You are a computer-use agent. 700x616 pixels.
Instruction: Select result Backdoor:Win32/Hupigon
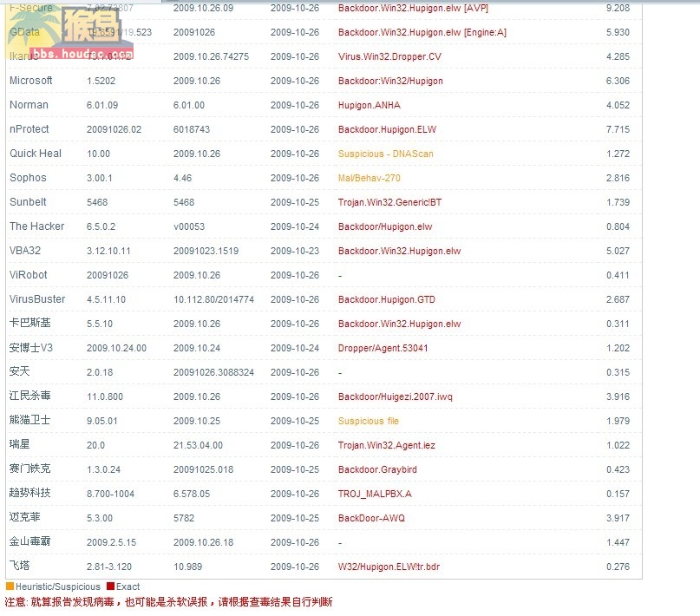390,81
